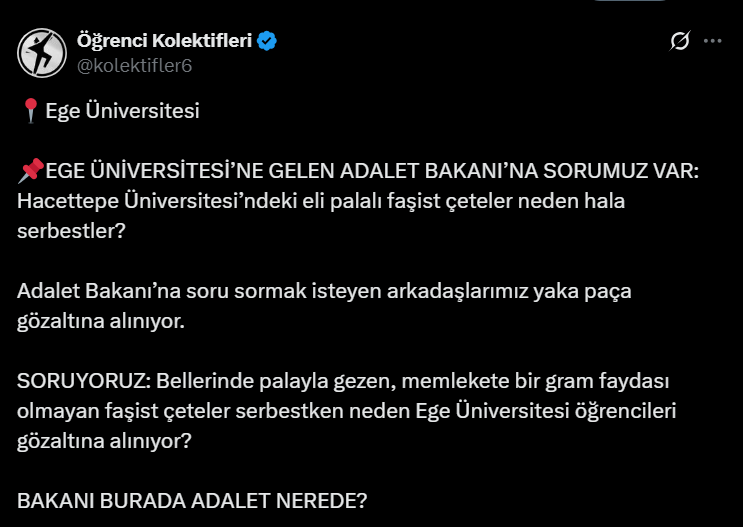Screen dimensions: 743x527
Task: Open the Öğrenci Kolektifleri display name link
Action: click(x=165, y=41)
